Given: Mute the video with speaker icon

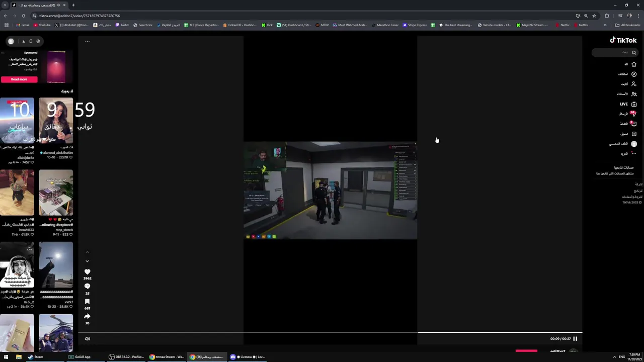Looking at the screenshot, I should 87,339.
